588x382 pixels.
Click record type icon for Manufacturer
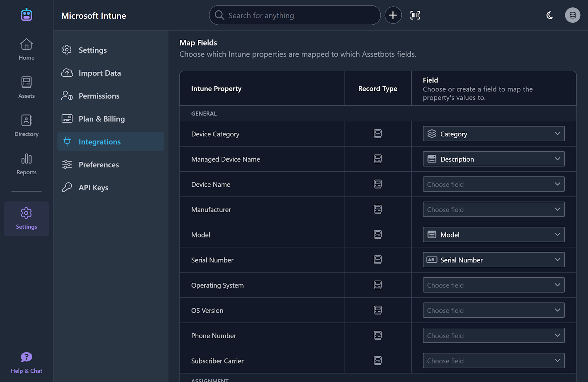tap(378, 209)
